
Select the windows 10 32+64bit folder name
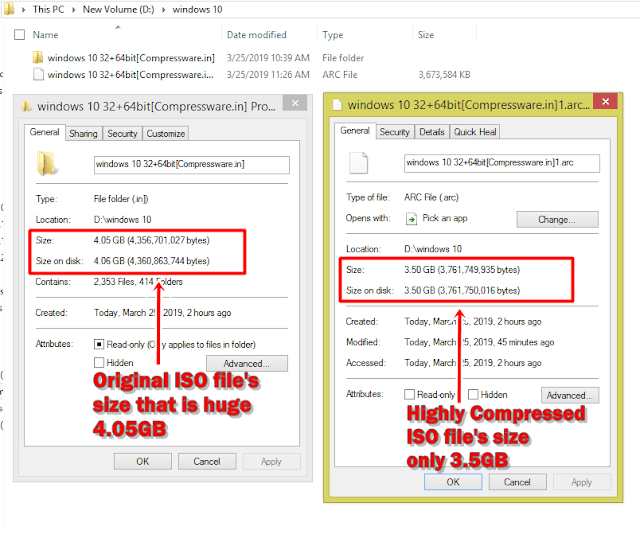coord(131,58)
